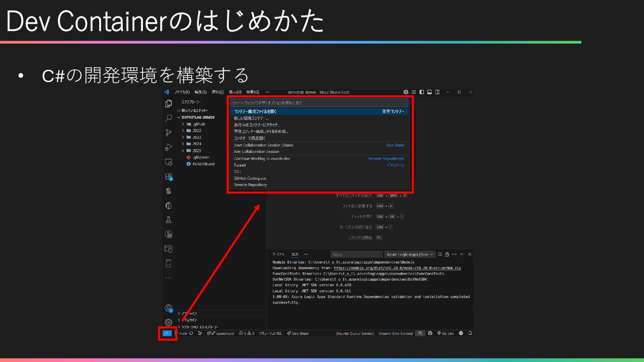Image resolution: width=644 pixels, height=362 pixels.
Task: Open the Azure Logic Apps output channel dropdown
Action: pyautogui.click(x=410, y=254)
